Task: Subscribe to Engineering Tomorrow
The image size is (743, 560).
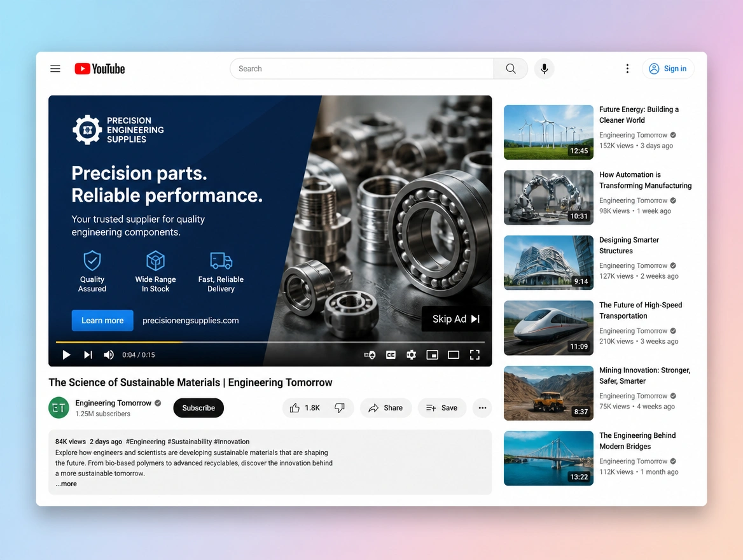Action: coord(198,408)
